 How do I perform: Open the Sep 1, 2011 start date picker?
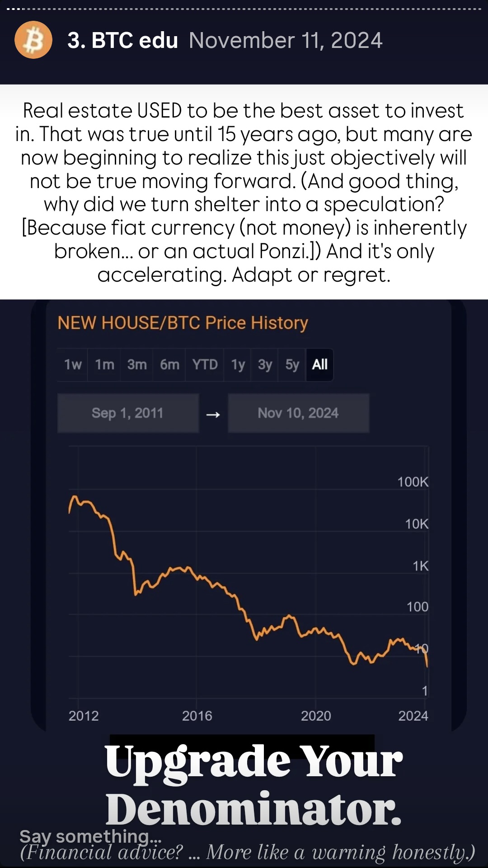tap(128, 413)
